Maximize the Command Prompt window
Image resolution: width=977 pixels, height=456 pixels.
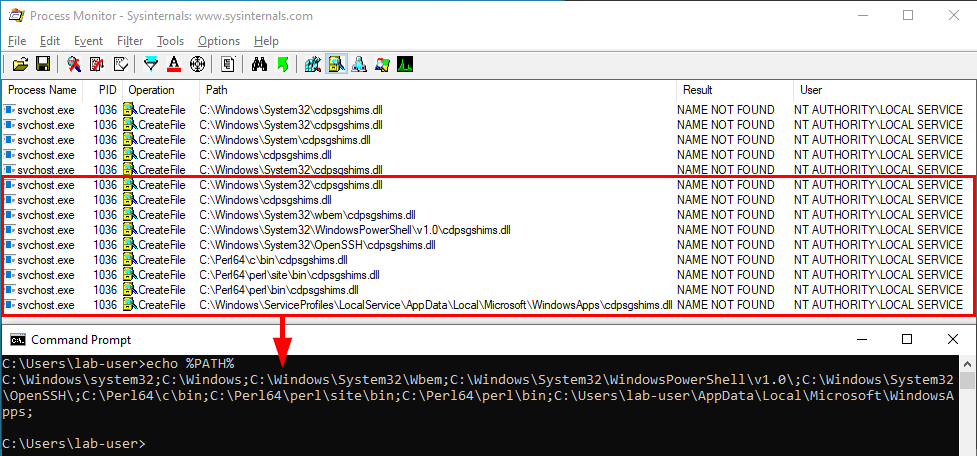pyautogui.click(x=907, y=340)
